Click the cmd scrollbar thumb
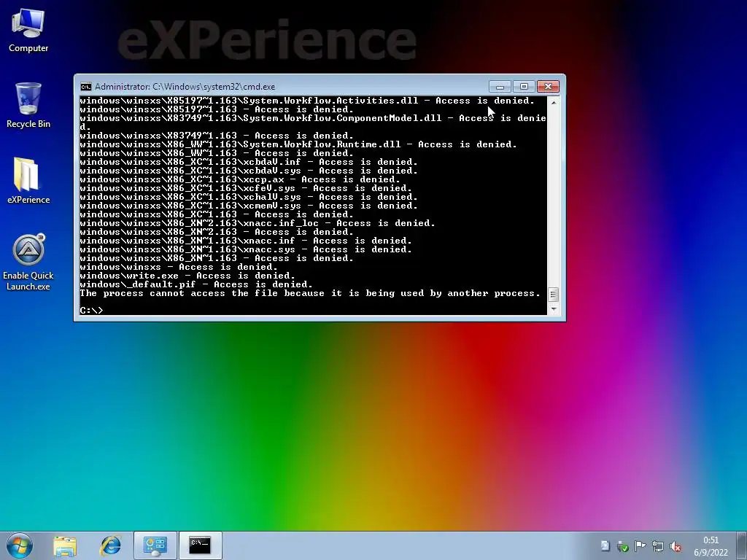The width and height of the screenshot is (747, 560). [554, 295]
